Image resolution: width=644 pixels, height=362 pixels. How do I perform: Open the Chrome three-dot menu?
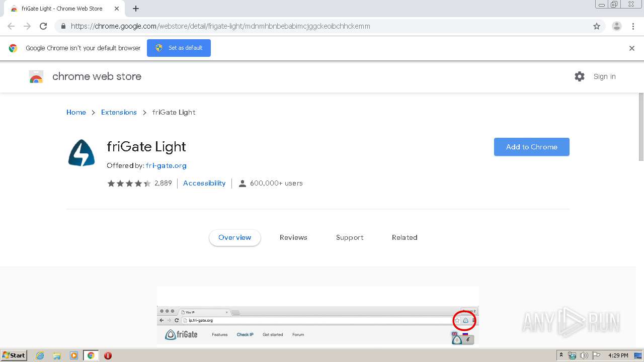coord(633,26)
